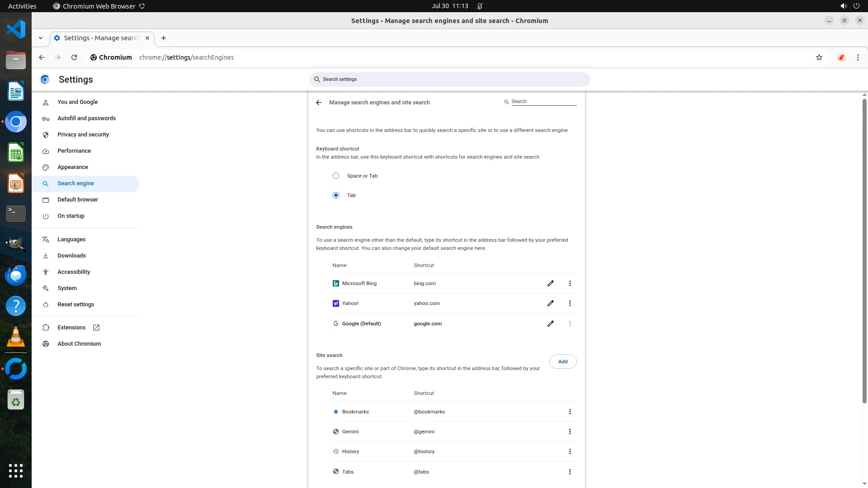Bookmark this page with star icon
Image resolution: width=868 pixels, height=488 pixels.
click(x=819, y=57)
